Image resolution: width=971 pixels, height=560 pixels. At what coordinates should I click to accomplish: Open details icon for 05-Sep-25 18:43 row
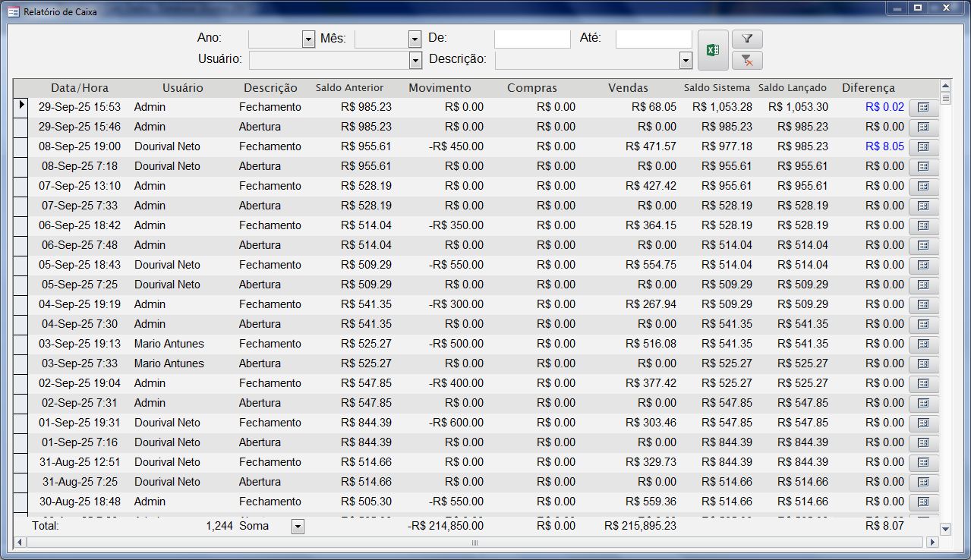[x=923, y=266]
